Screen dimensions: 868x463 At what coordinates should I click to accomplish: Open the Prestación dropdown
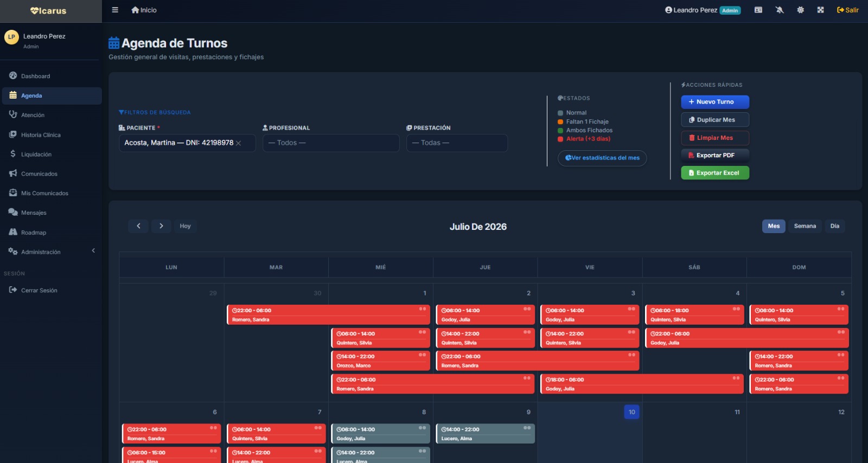click(x=457, y=143)
